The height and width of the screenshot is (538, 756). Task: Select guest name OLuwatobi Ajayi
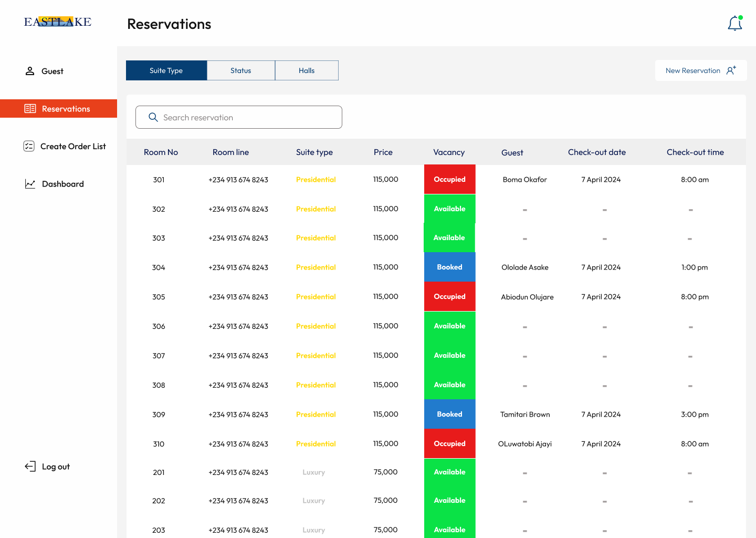tap(525, 444)
